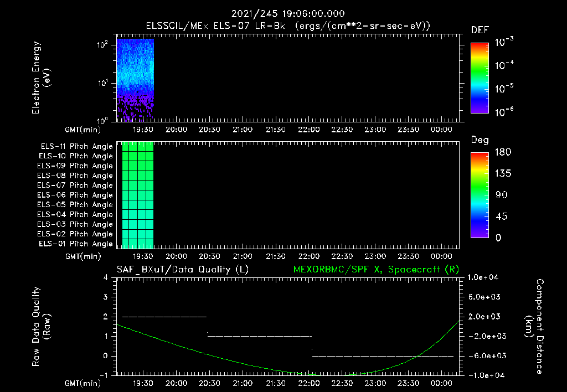
Task: Click the 6.0e+03 distance axis value
Action: tap(484, 297)
